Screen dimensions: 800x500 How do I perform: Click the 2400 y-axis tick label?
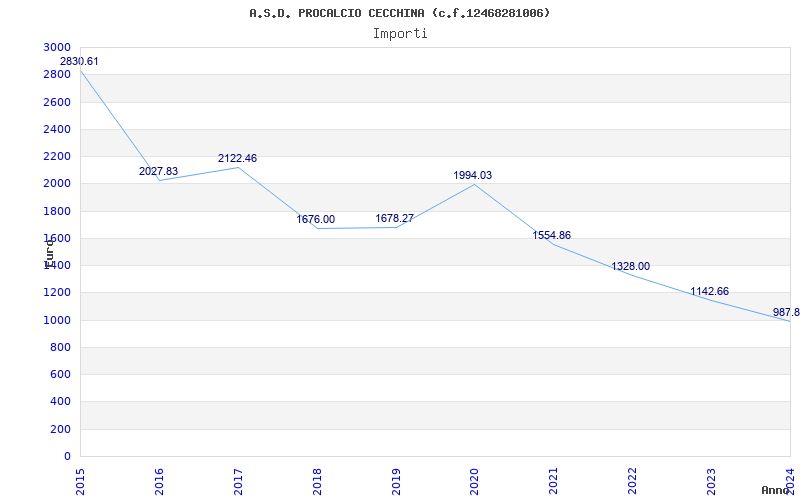pos(57,130)
